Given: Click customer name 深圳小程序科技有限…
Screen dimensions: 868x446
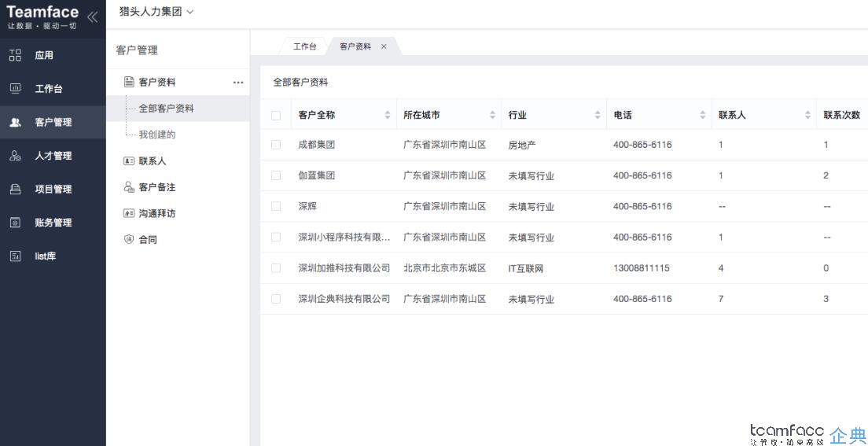Looking at the screenshot, I should point(344,237).
